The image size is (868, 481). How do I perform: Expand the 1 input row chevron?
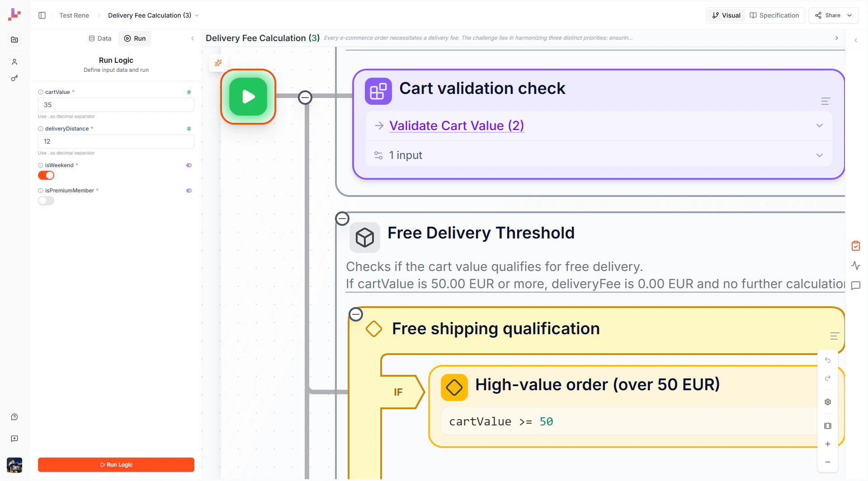pos(820,155)
